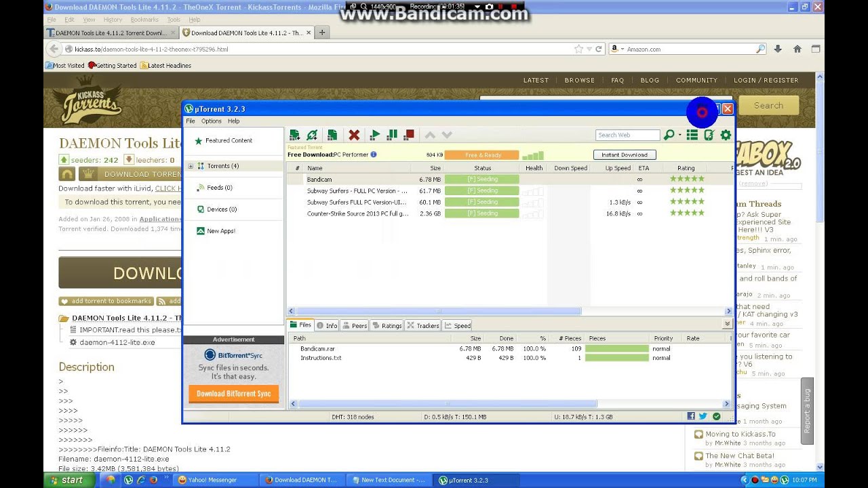Click Firefox downloads arrow icon
Viewport: 868px width, 488px height.
[778, 49]
